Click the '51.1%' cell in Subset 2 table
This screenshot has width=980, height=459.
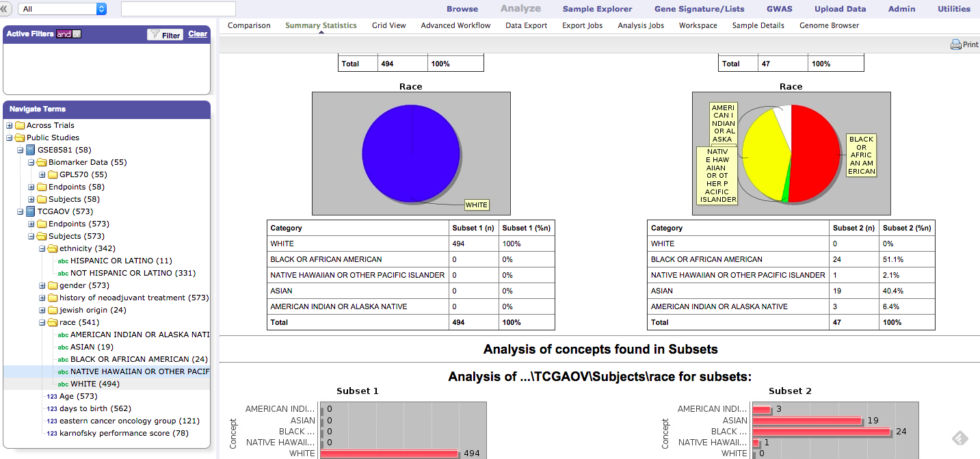click(x=906, y=259)
